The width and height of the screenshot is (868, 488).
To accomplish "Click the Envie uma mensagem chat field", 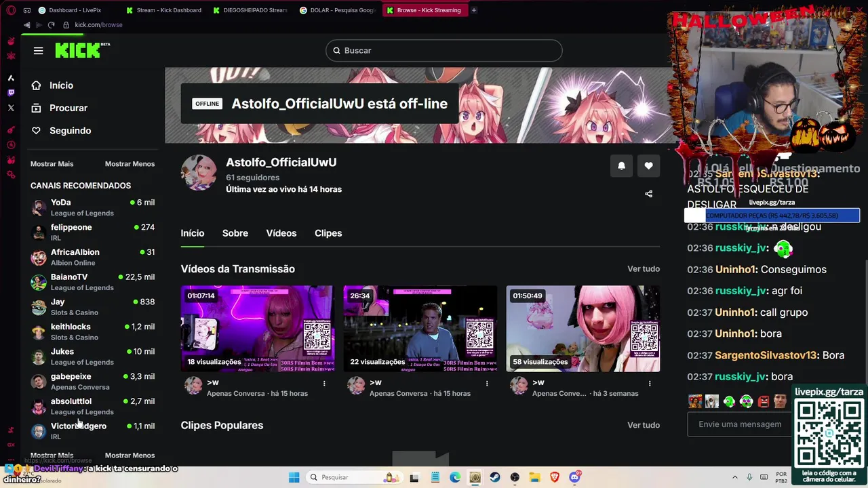I will pos(740,424).
